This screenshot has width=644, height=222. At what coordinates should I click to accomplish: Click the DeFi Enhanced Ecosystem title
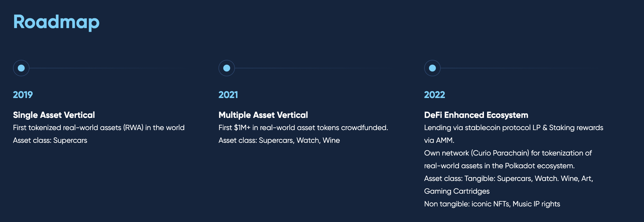pyautogui.click(x=476, y=115)
